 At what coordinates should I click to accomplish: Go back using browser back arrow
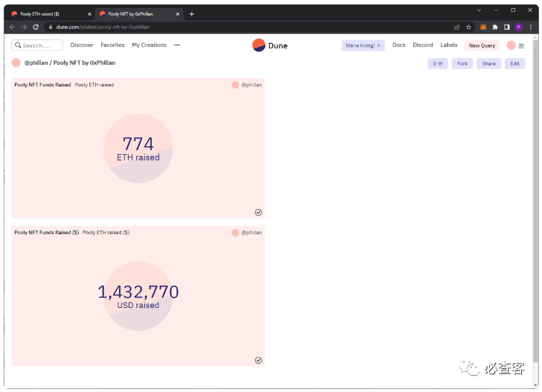[13, 27]
